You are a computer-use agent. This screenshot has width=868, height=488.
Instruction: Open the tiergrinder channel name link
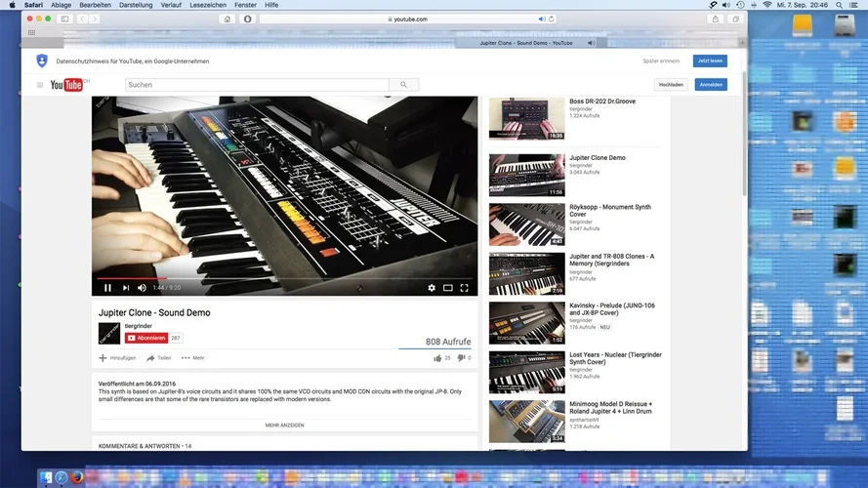138,326
